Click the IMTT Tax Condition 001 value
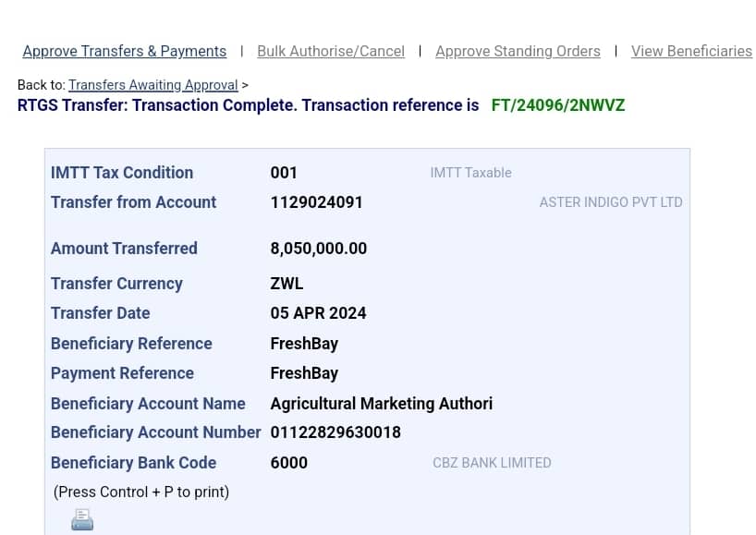 284,173
